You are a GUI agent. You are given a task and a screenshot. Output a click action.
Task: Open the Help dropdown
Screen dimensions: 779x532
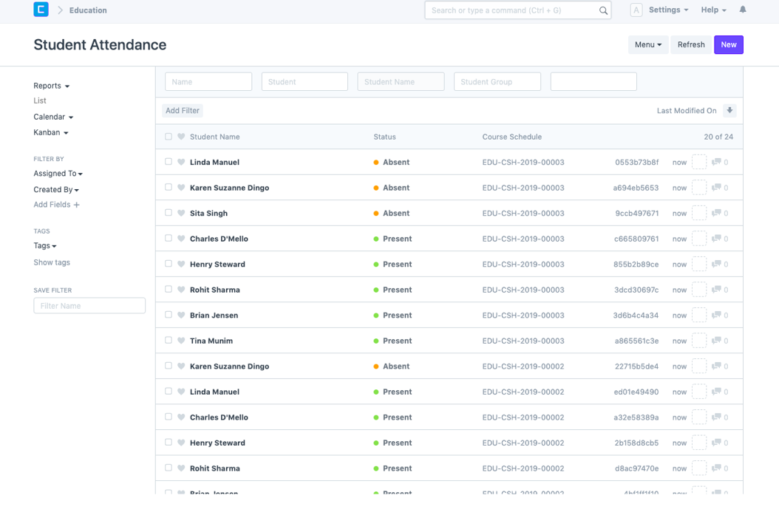tap(713, 10)
